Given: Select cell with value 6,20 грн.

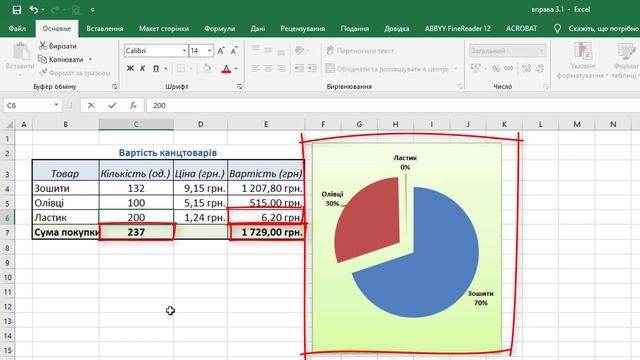Looking at the screenshot, I should 266,218.
